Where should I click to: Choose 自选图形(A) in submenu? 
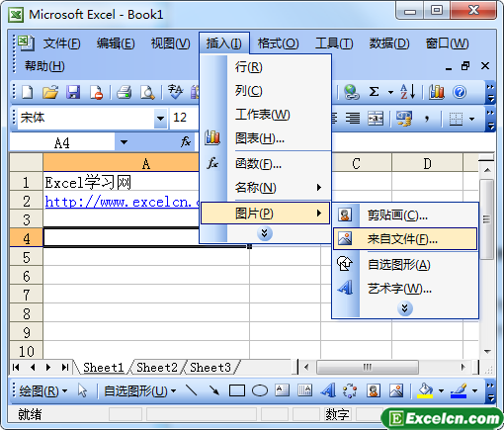[405, 265]
